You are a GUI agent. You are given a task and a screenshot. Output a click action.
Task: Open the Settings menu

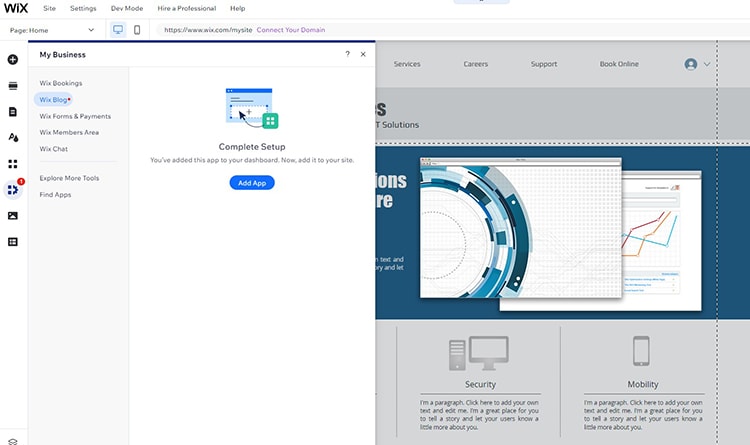coord(83,8)
